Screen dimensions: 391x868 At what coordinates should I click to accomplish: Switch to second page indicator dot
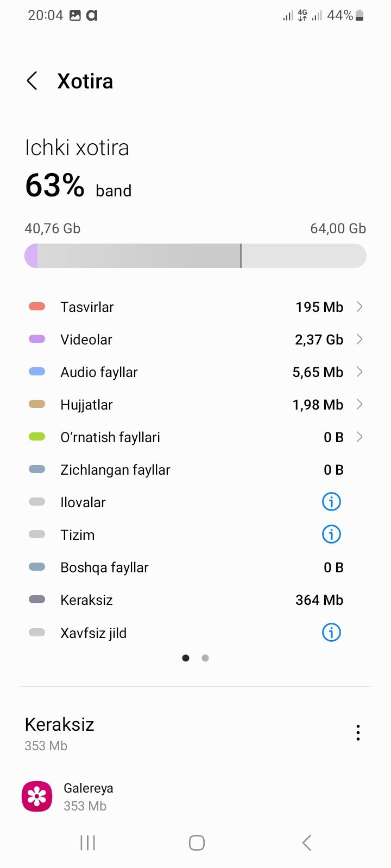(205, 658)
